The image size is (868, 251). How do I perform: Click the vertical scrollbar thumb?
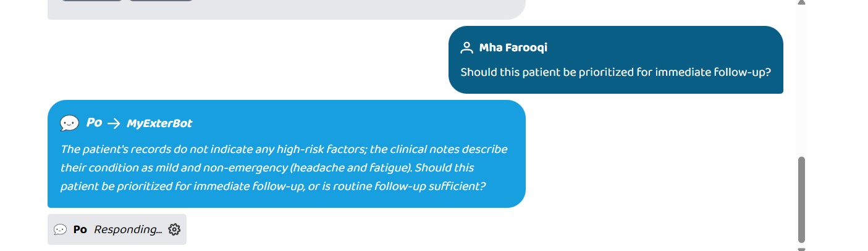(x=802, y=199)
